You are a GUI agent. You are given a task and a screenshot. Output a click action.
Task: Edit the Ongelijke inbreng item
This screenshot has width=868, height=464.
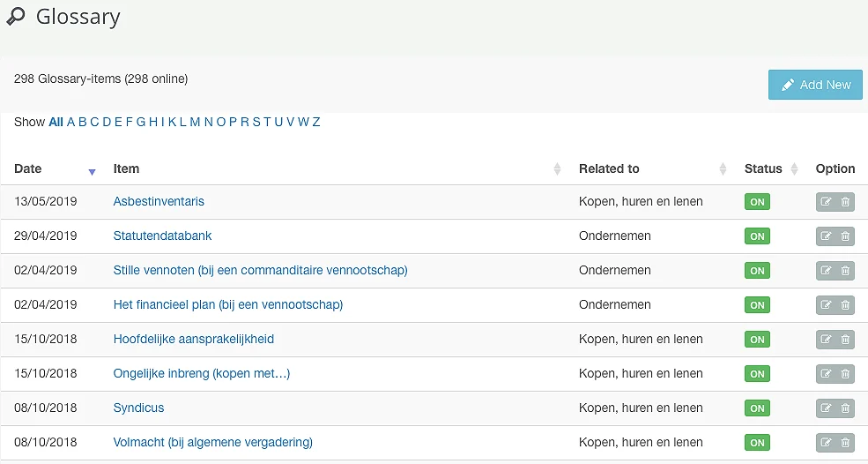826,374
